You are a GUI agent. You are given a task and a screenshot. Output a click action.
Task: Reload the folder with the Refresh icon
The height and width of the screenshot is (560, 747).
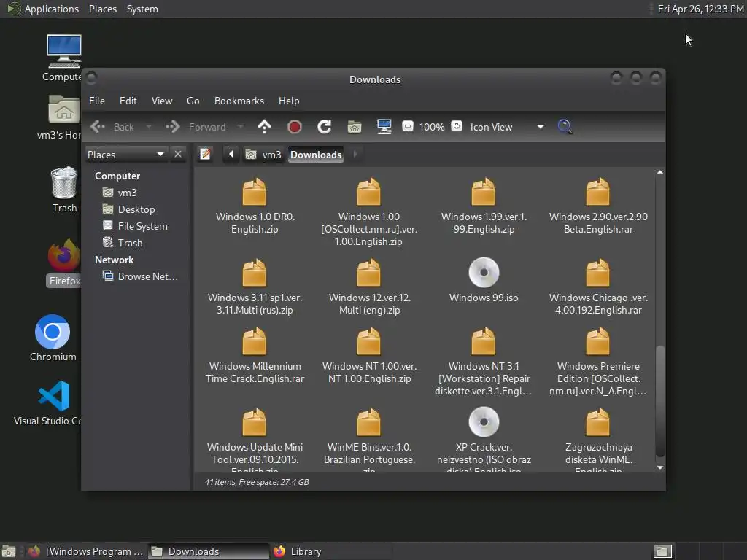[x=325, y=127]
